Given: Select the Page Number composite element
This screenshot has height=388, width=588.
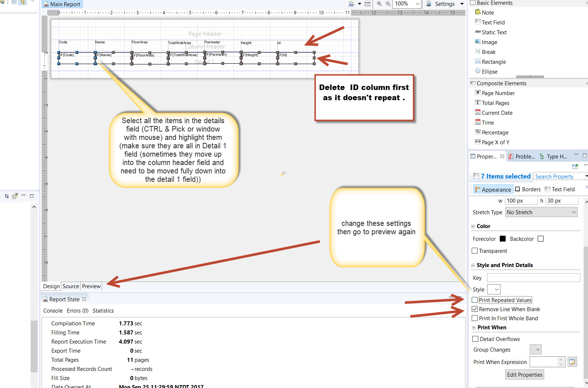Looking at the screenshot, I should tap(498, 93).
